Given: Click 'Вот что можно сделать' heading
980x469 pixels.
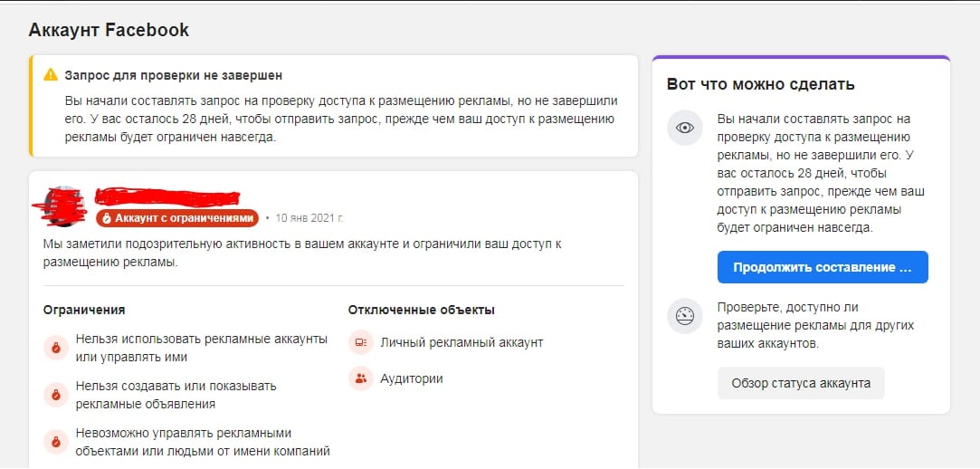Looking at the screenshot, I should point(761,84).
